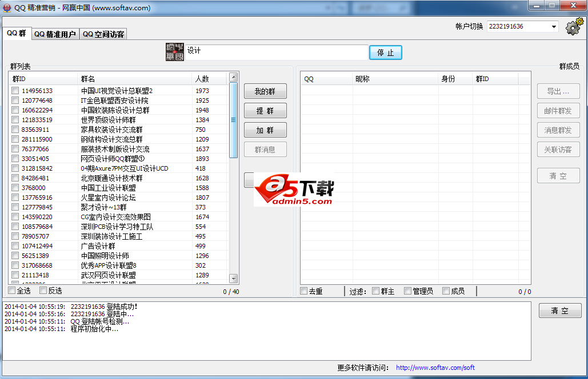Focus the search keyword field containing 设计
The image size is (588, 379).
coord(277,52)
